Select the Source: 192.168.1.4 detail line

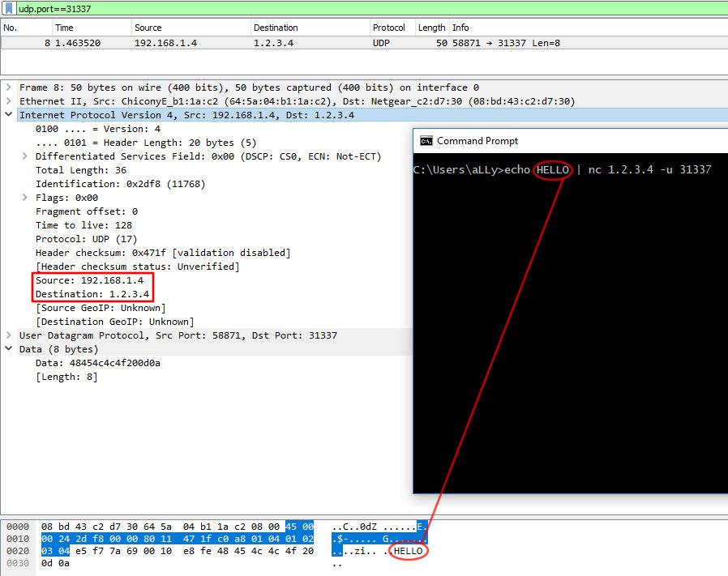[x=89, y=279]
